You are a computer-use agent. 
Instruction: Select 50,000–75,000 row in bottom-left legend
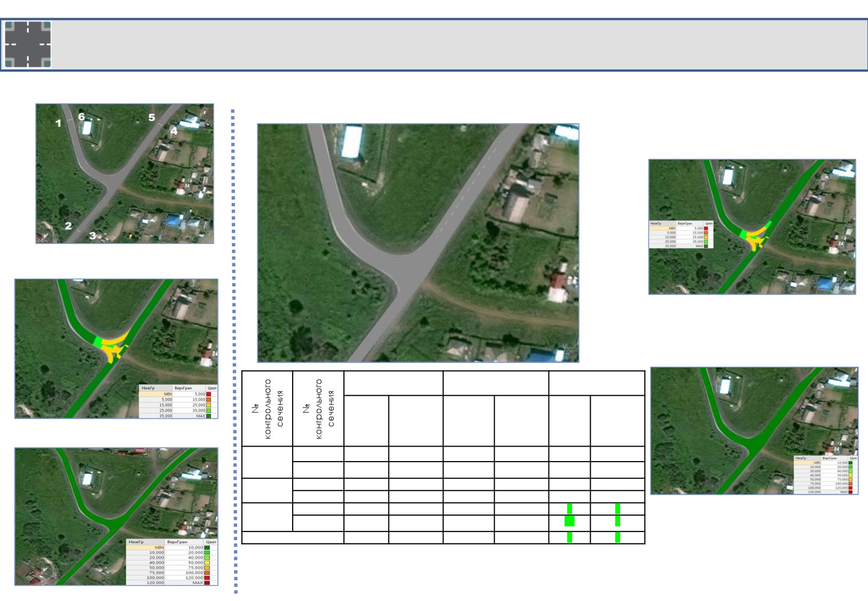click(x=172, y=568)
